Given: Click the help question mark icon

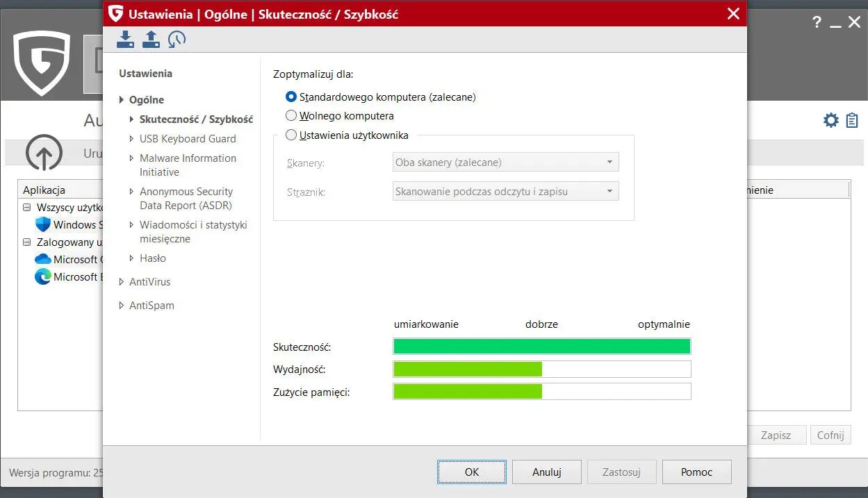Looking at the screenshot, I should click(817, 23).
